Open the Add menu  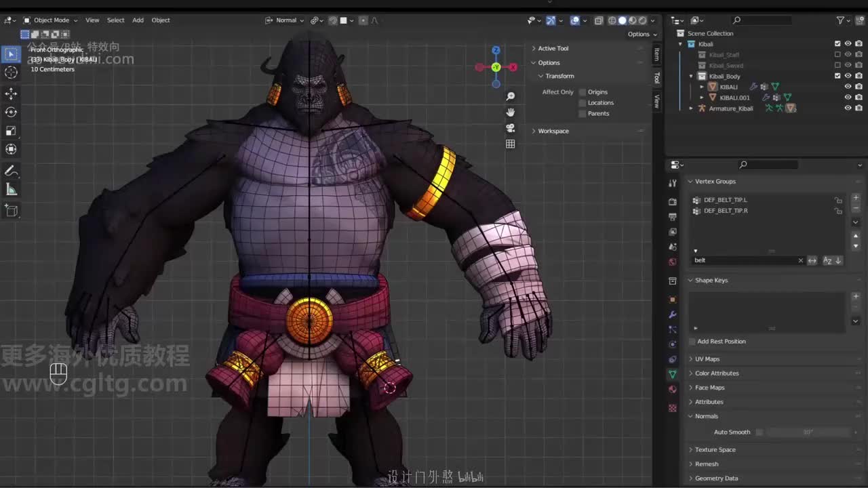coord(138,20)
